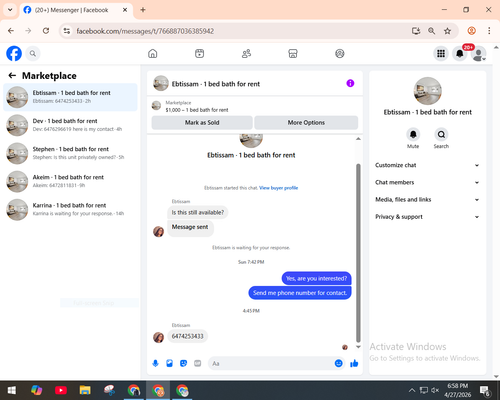
Task: Open Stephen - 1 bed bath conversation
Action: pos(70,153)
